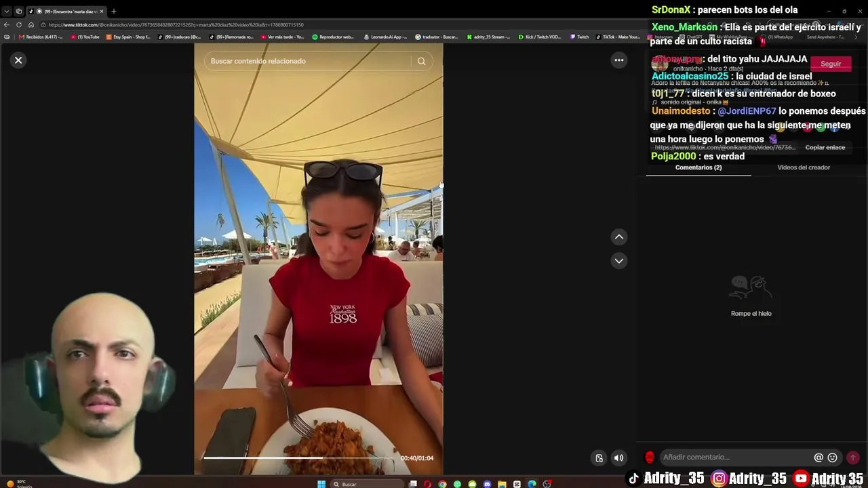Image resolution: width=868 pixels, height=488 pixels.
Task: Close the current TikTok browser tab
Action: (x=102, y=11)
